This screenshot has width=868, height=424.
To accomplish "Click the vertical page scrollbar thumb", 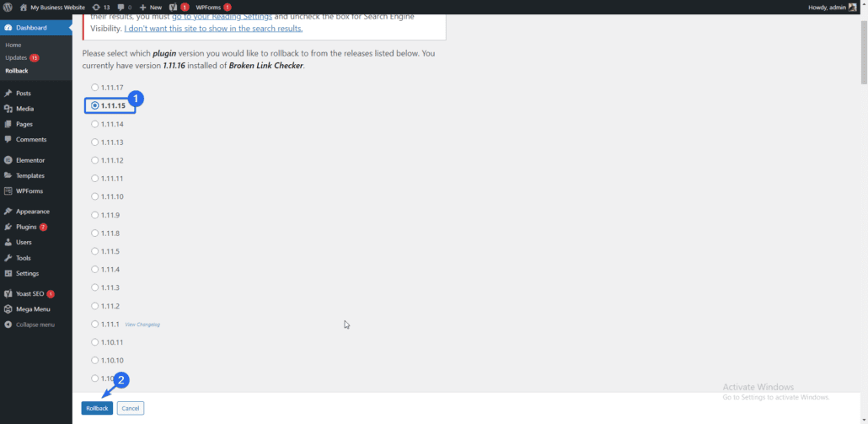I will coord(864,52).
